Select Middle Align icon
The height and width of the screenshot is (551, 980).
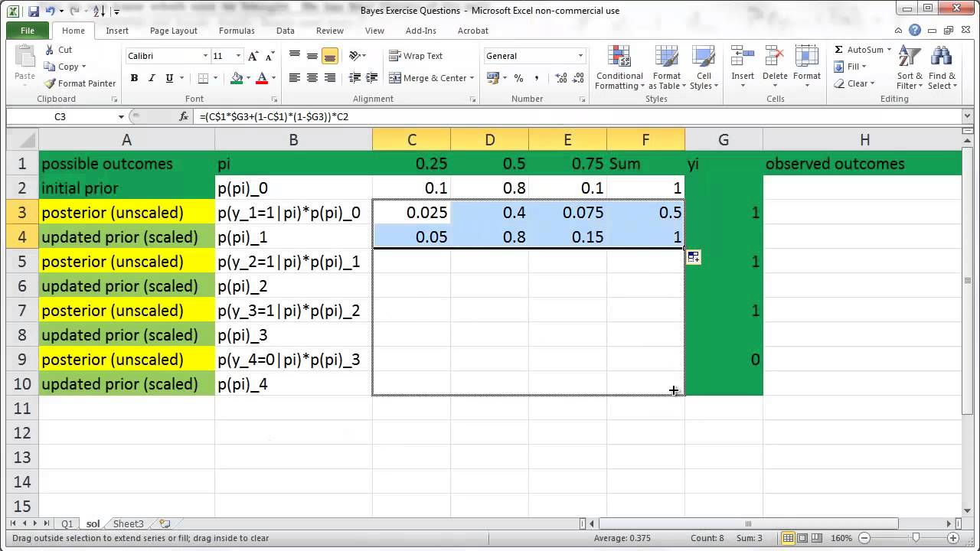(x=312, y=56)
